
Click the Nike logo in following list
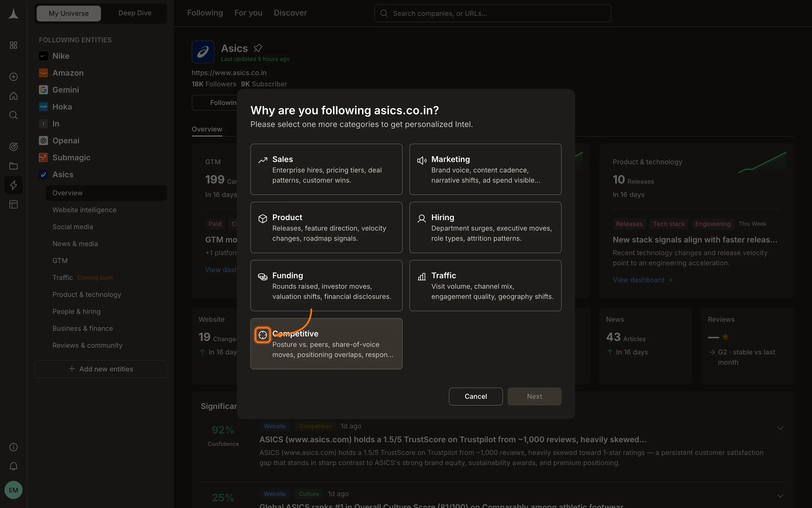pos(43,56)
